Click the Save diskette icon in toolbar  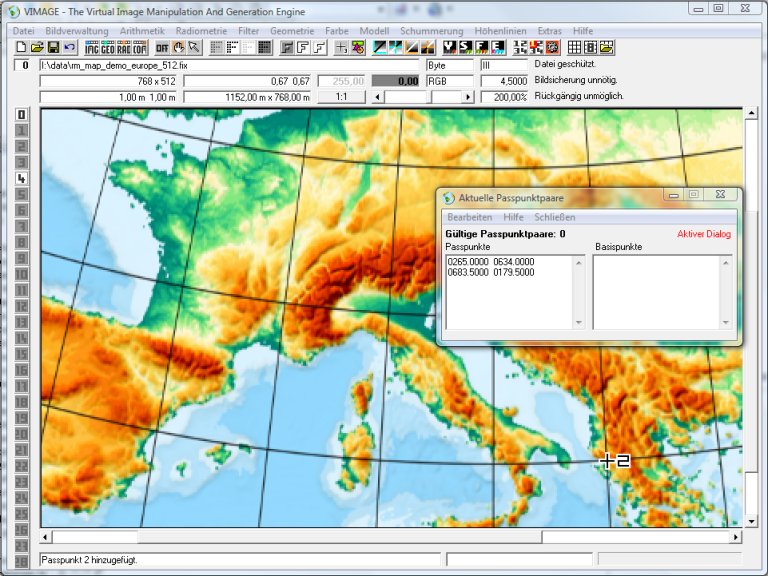click(53, 47)
